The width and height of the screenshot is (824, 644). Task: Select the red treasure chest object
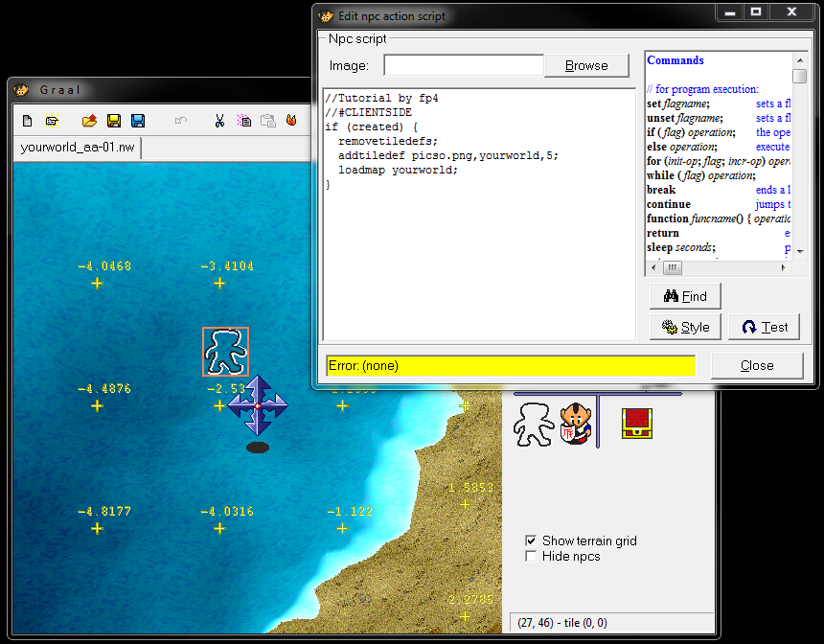pos(636,423)
